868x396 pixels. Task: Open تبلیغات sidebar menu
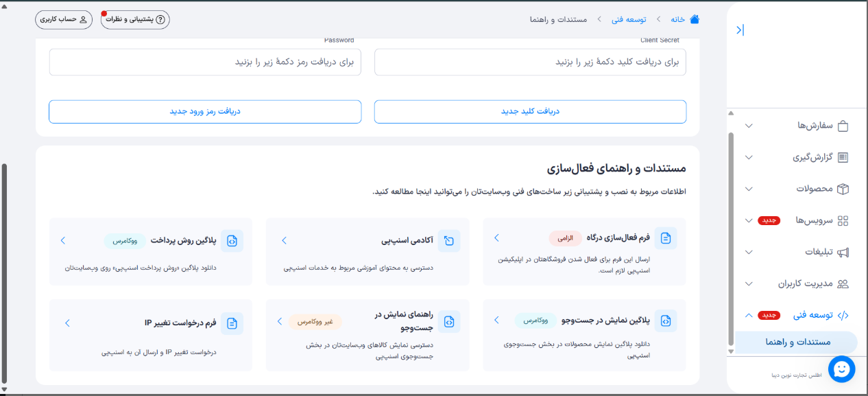click(796, 252)
